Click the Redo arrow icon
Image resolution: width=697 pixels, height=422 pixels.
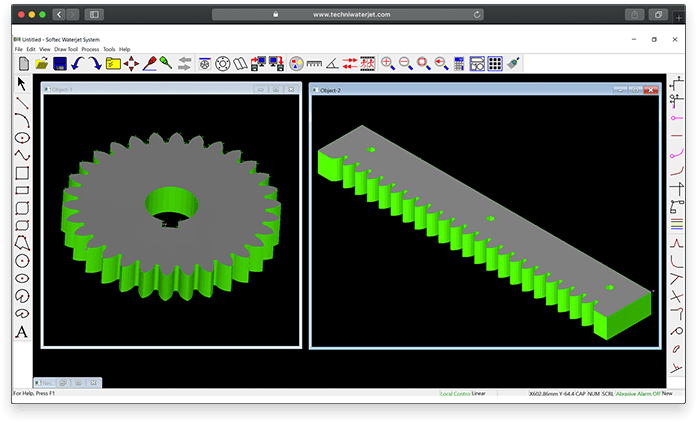[x=94, y=63]
